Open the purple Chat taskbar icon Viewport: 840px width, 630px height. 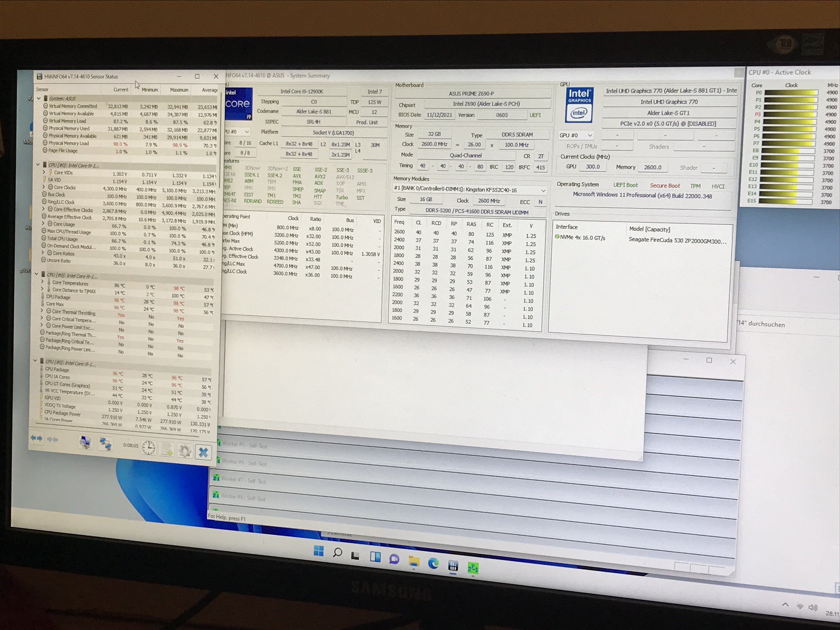[394, 559]
